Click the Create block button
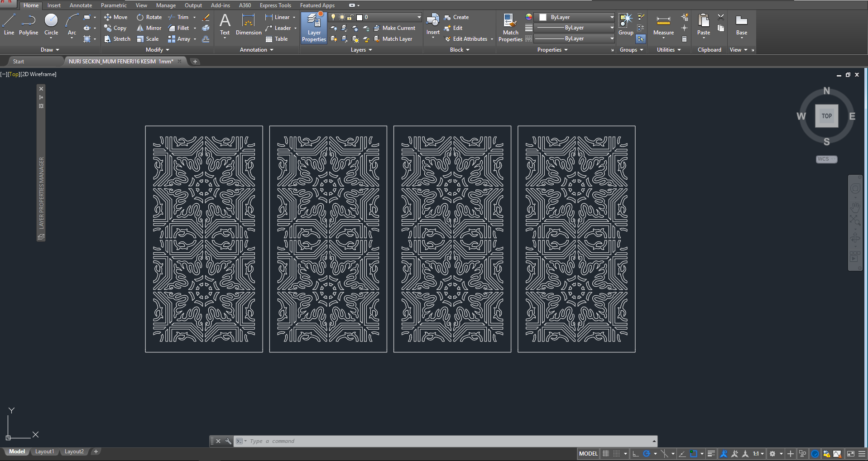Screen dimensions: 868x461 click(x=456, y=17)
